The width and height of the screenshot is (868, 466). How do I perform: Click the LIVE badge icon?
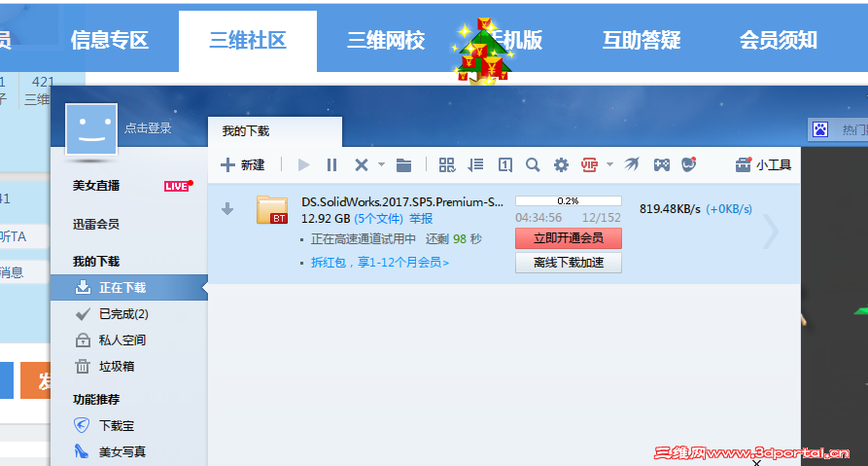point(178,186)
